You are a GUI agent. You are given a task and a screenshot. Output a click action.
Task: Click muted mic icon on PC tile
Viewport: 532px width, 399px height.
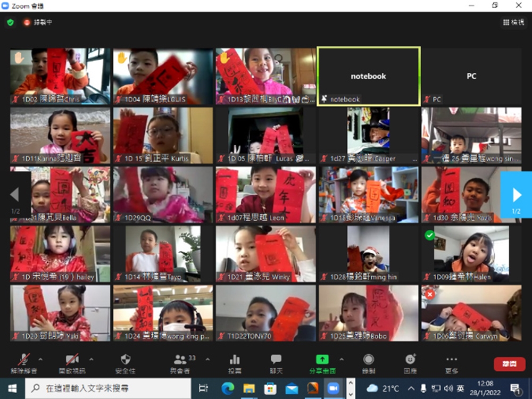pyautogui.click(x=427, y=99)
